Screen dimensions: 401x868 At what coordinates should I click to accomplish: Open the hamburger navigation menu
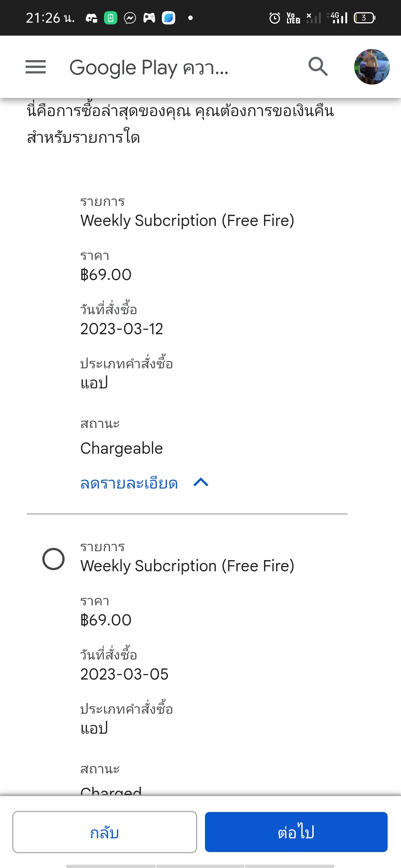[36, 67]
